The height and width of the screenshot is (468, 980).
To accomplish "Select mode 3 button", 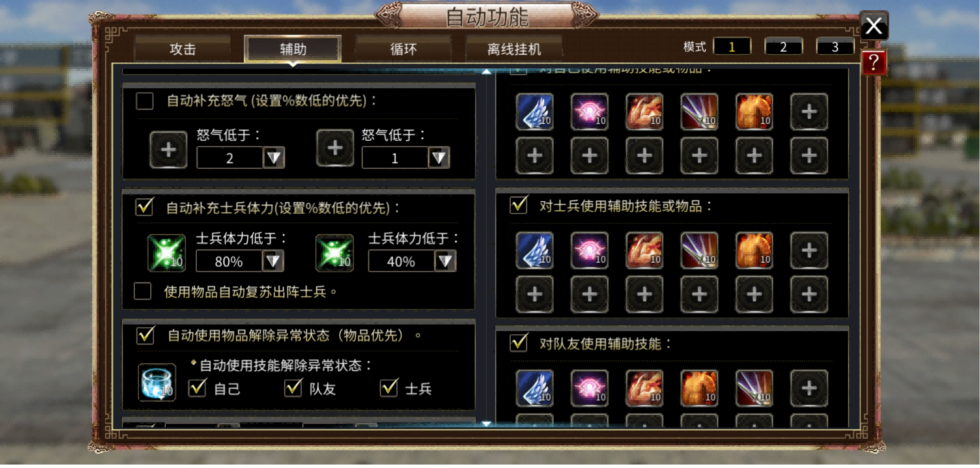I will pos(835,47).
